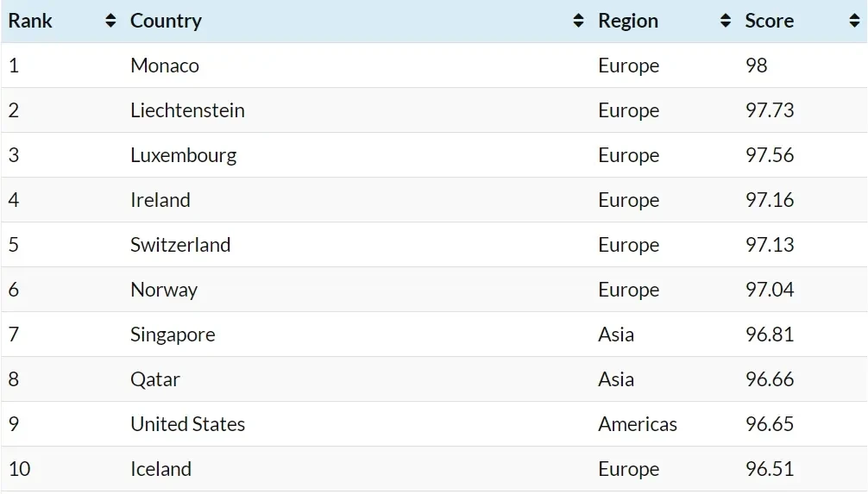Select the Qatar country cell
This screenshot has height=494, width=868.
pyautogui.click(x=155, y=379)
